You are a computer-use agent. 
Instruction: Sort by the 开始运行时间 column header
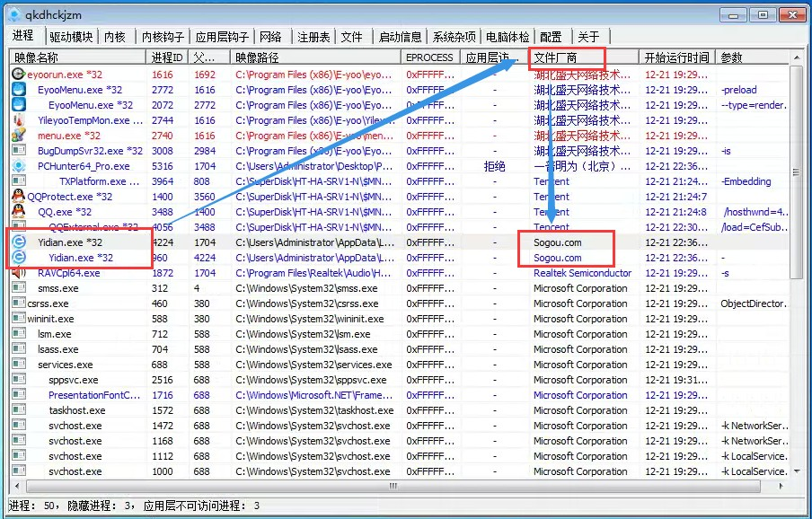click(x=678, y=57)
